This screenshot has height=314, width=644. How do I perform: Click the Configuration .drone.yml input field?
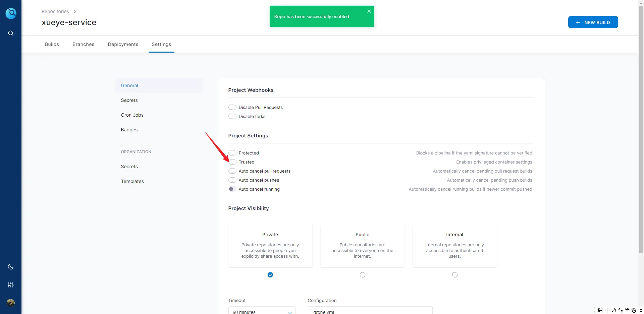click(370, 311)
